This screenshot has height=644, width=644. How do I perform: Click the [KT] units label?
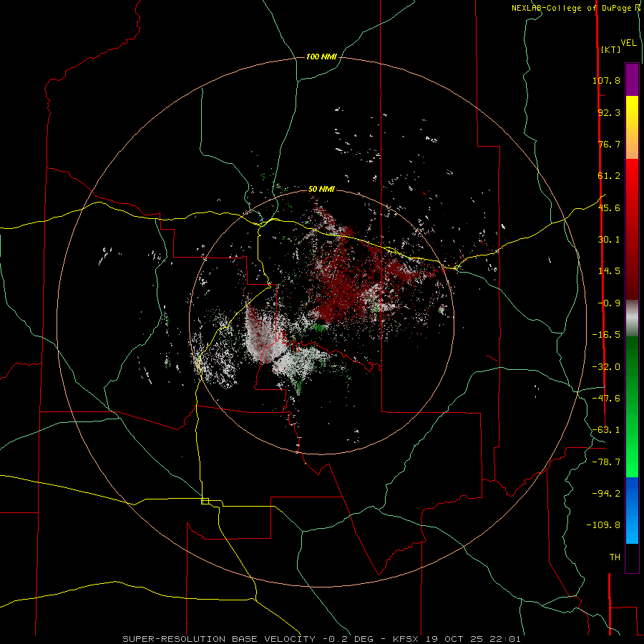tap(611, 49)
